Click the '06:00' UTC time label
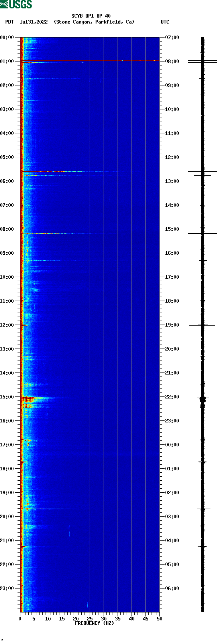 pyautogui.click(x=172, y=589)
